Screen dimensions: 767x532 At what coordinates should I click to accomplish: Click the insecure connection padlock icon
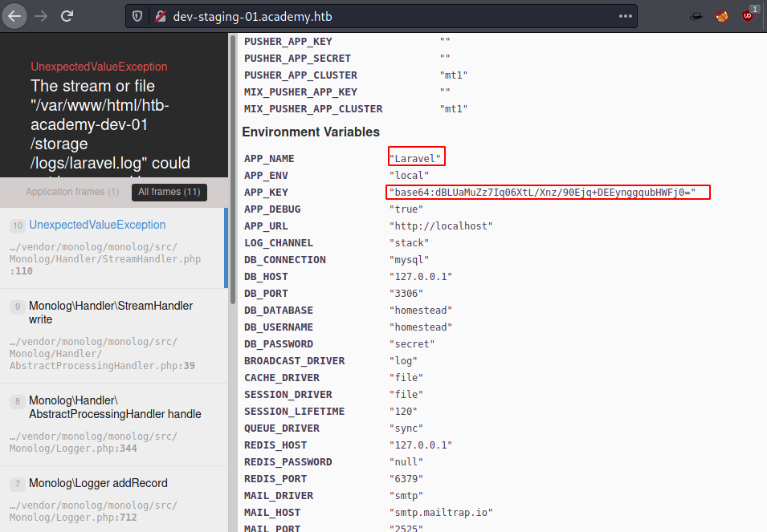click(x=161, y=17)
